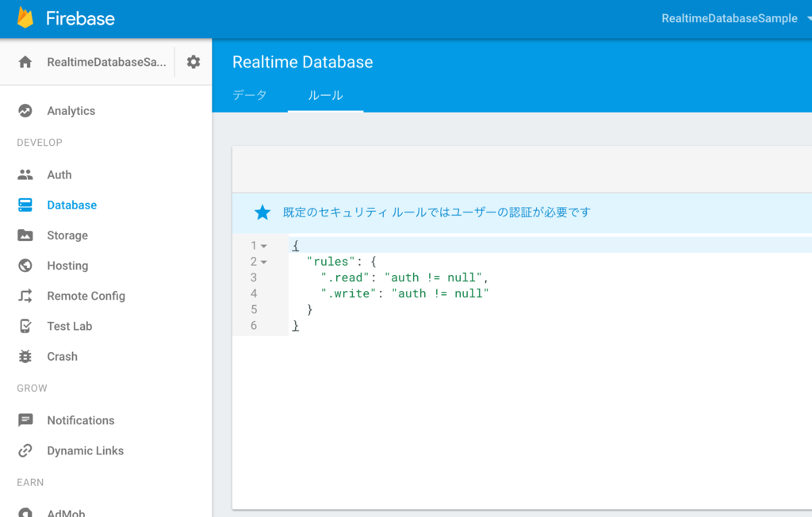
Task: Click RealtimeDatabaseSa... project name in sidebar
Action: (x=107, y=62)
